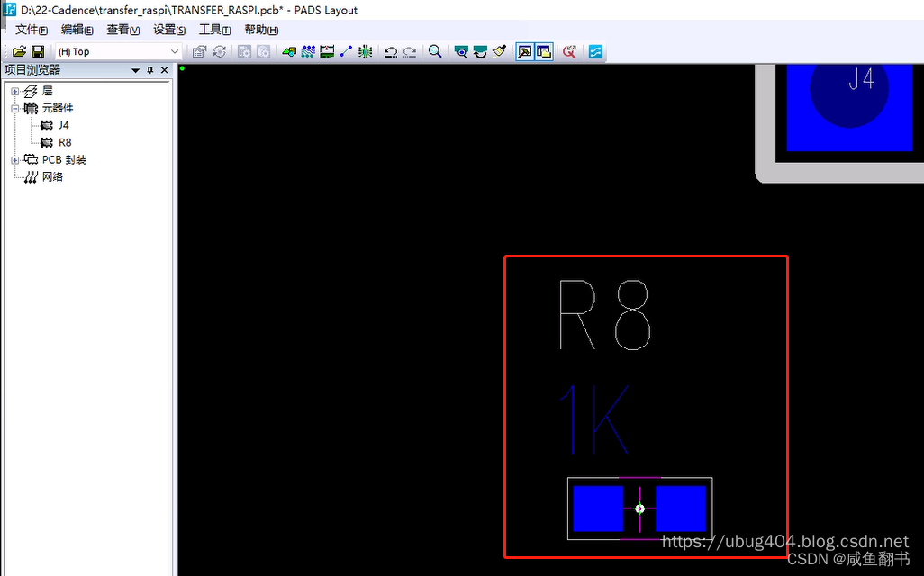Click the first greyed-out gear document icon
The image size is (924, 576).
pos(245,52)
